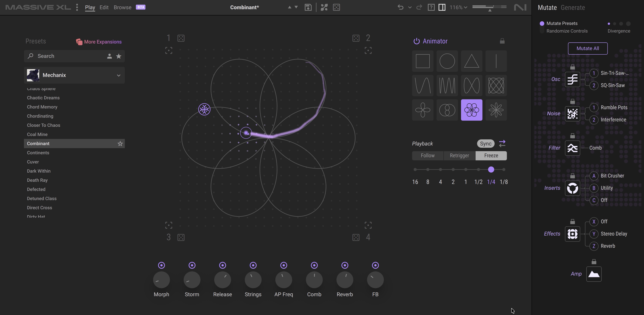Click the Filter module icon

tap(573, 148)
